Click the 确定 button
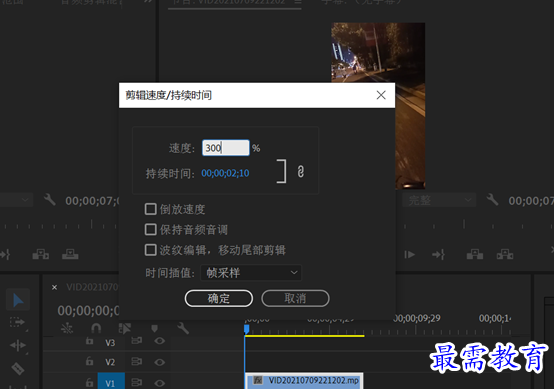 (219, 299)
